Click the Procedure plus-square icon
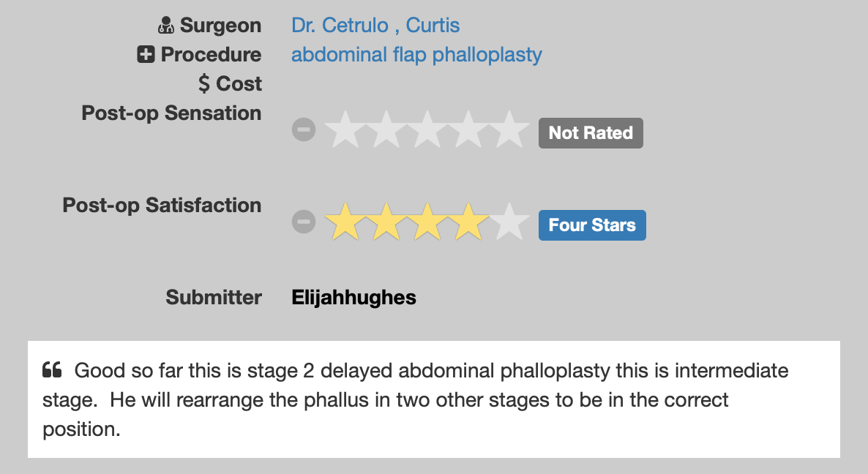This screenshot has width=868, height=474. [x=146, y=55]
